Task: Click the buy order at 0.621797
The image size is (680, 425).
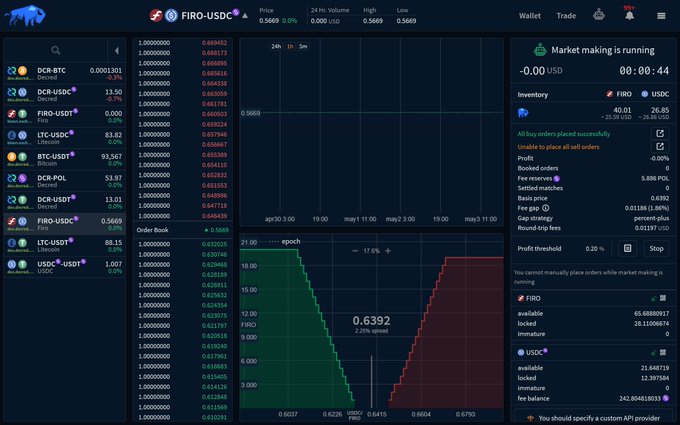Action: coord(182,325)
